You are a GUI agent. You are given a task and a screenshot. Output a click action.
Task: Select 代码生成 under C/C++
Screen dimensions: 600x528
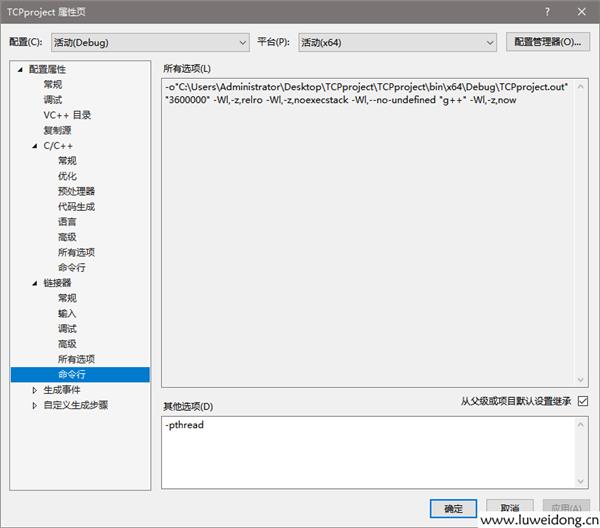pyautogui.click(x=76, y=207)
